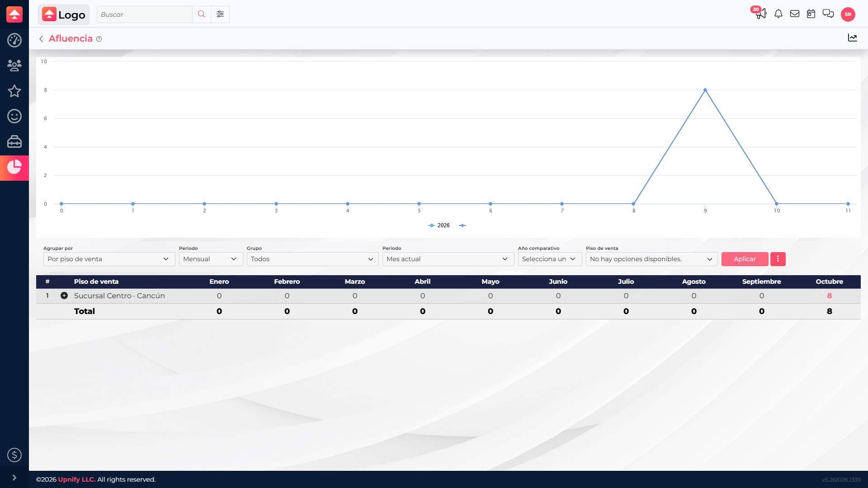Open the Piso de venta dropdown
This screenshot has width=868, height=488.
[651, 259]
